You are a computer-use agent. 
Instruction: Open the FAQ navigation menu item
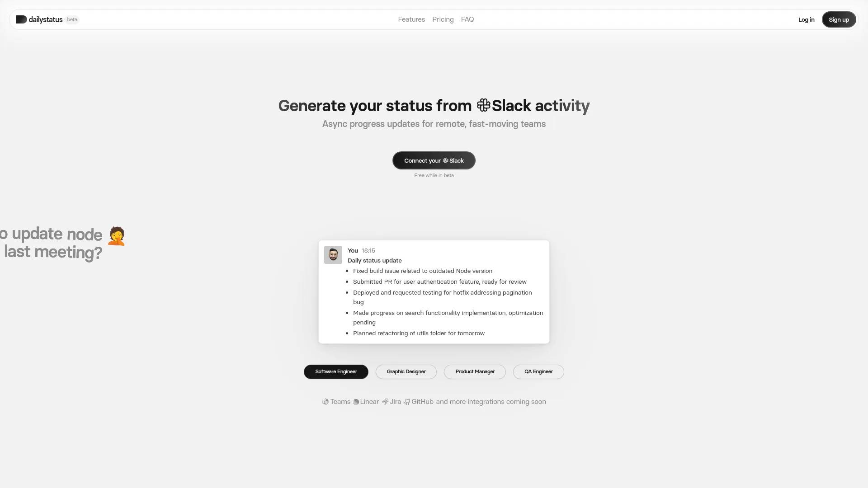[467, 19]
